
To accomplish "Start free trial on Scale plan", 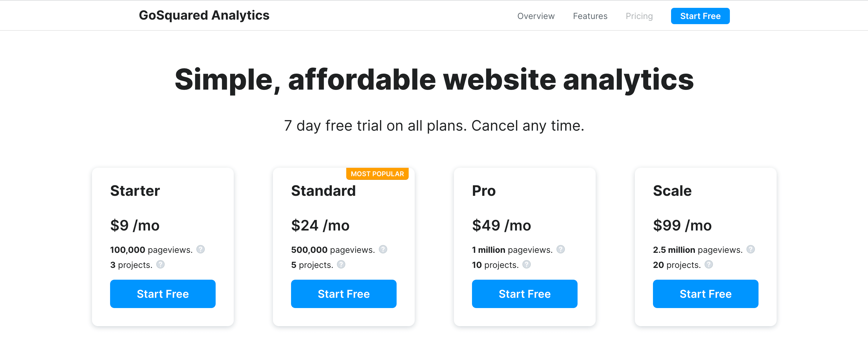I will click(x=705, y=294).
